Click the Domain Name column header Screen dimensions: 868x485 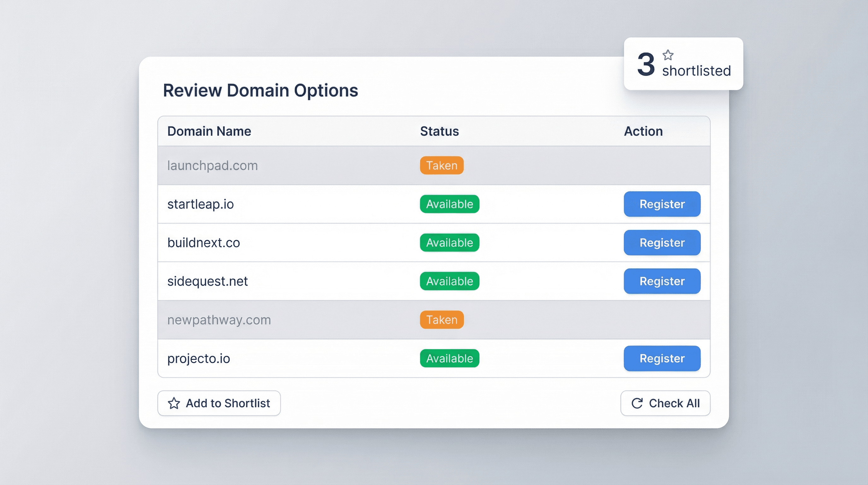[x=209, y=131]
